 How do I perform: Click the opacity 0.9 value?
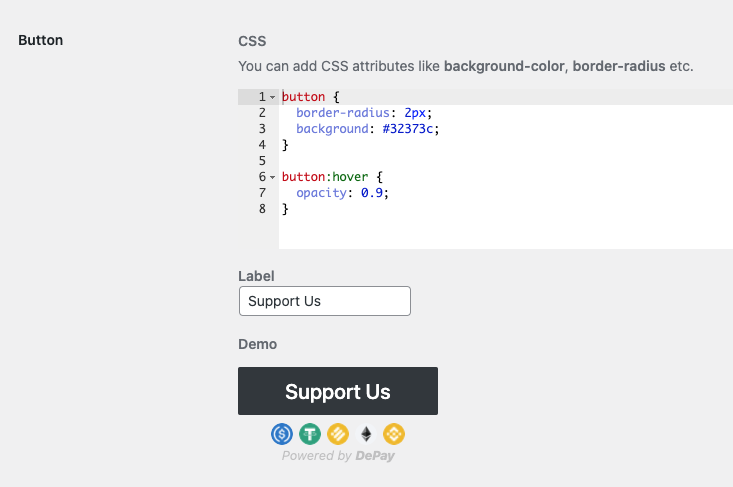[x=372, y=193]
